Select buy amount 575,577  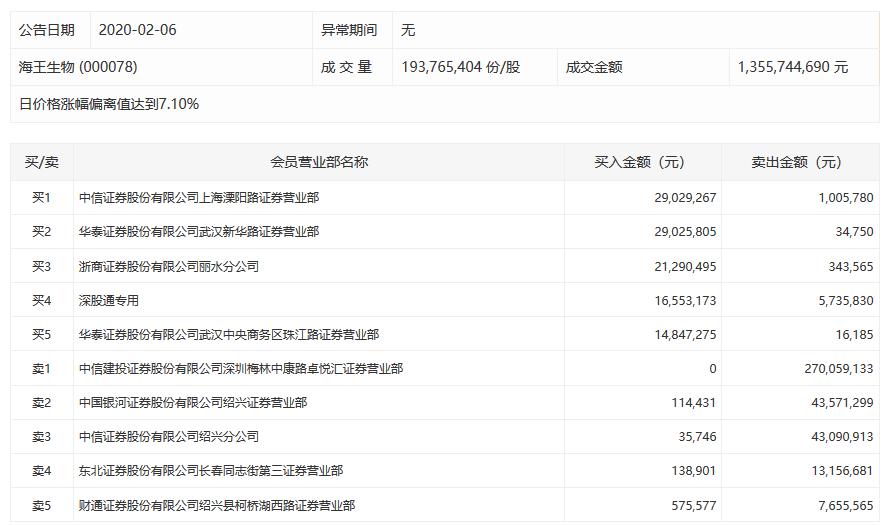pyautogui.click(x=693, y=506)
